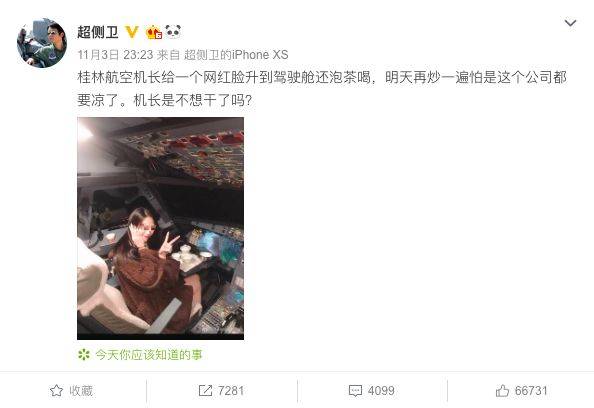Click the gold V verification badge
The width and height of the screenshot is (594, 408).
pos(132,32)
